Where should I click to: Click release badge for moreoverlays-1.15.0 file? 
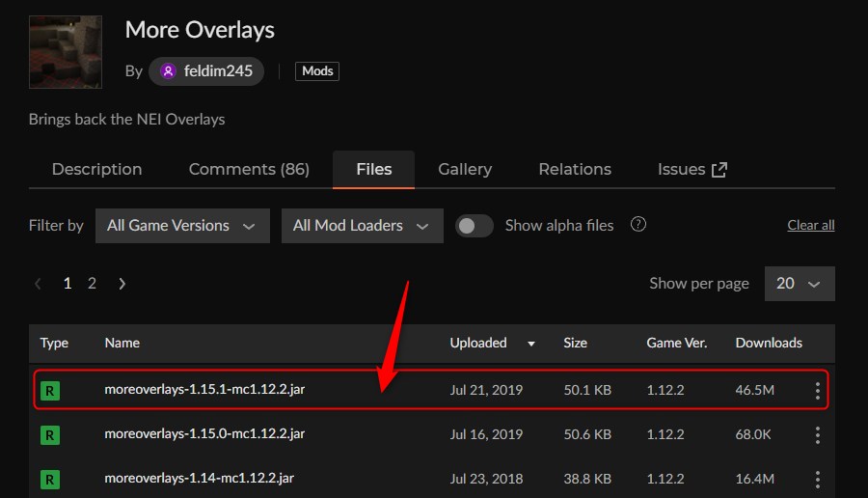(x=50, y=435)
